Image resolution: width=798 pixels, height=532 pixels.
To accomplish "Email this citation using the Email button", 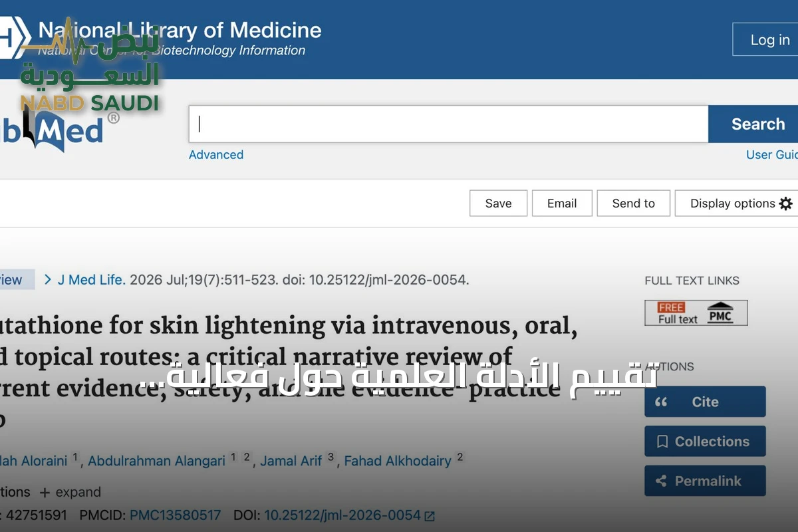I will pyautogui.click(x=562, y=203).
